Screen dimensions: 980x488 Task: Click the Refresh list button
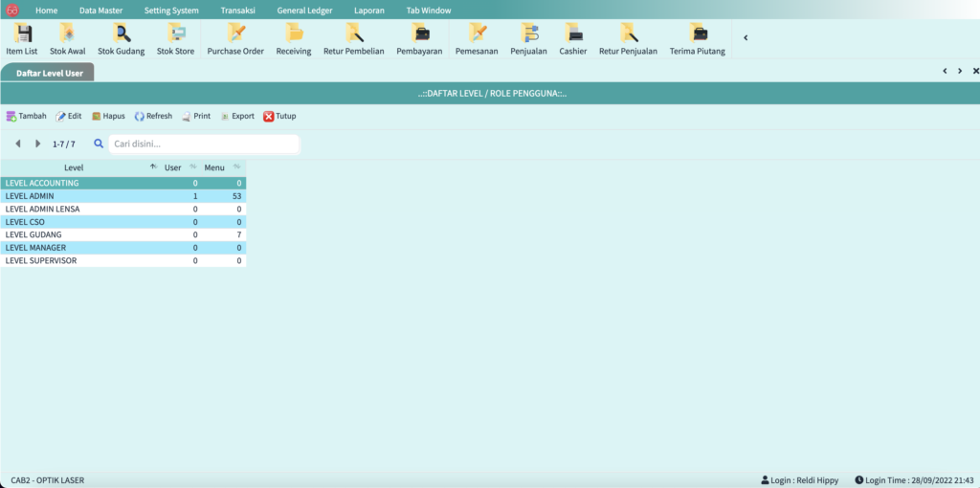click(x=153, y=116)
